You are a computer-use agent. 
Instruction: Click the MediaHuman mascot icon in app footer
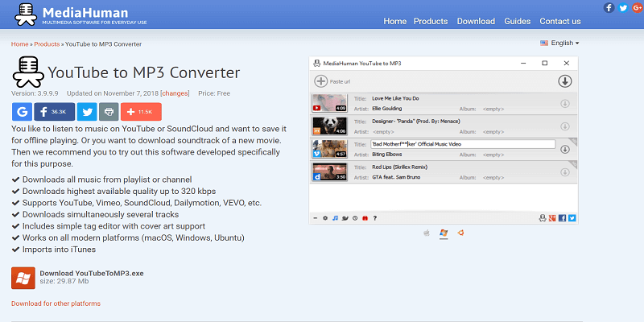pyautogui.click(x=543, y=218)
